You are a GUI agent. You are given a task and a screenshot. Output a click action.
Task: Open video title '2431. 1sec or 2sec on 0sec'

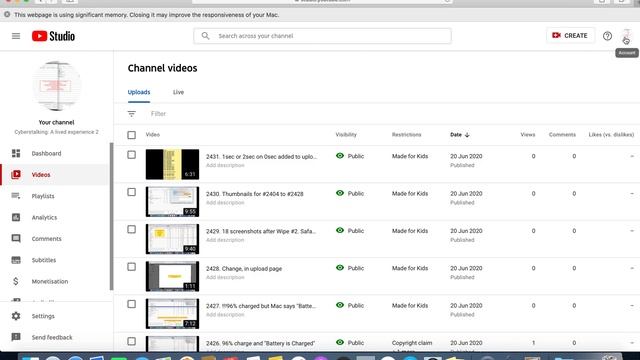click(261, 157)
